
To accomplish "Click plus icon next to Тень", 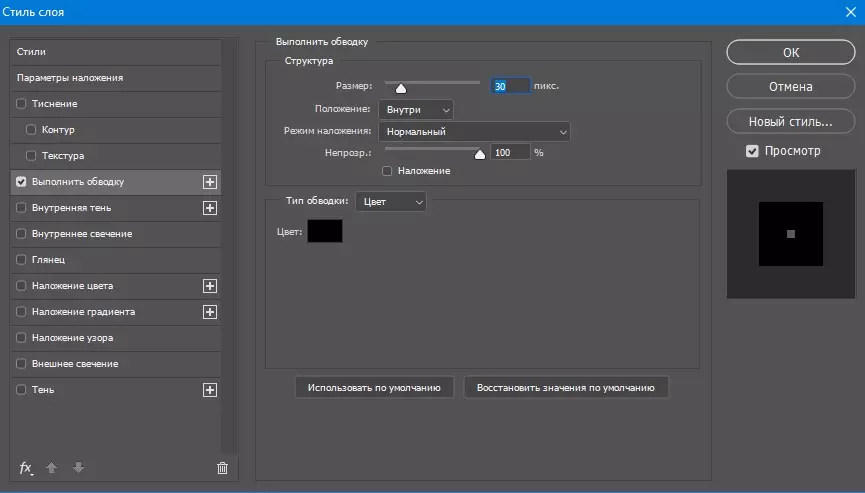I will (210, 390).
